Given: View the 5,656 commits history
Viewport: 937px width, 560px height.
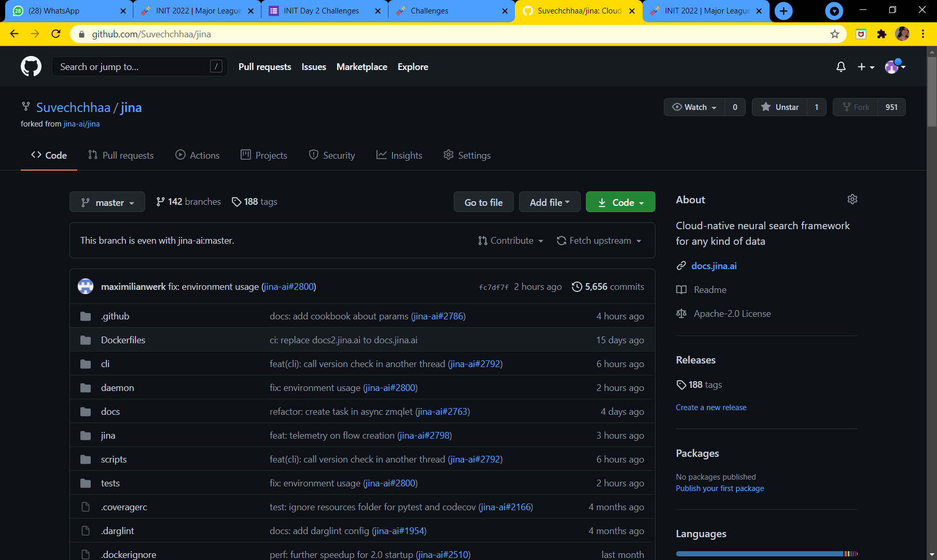Looking at the screenshot, I should (x=608, y=287).
